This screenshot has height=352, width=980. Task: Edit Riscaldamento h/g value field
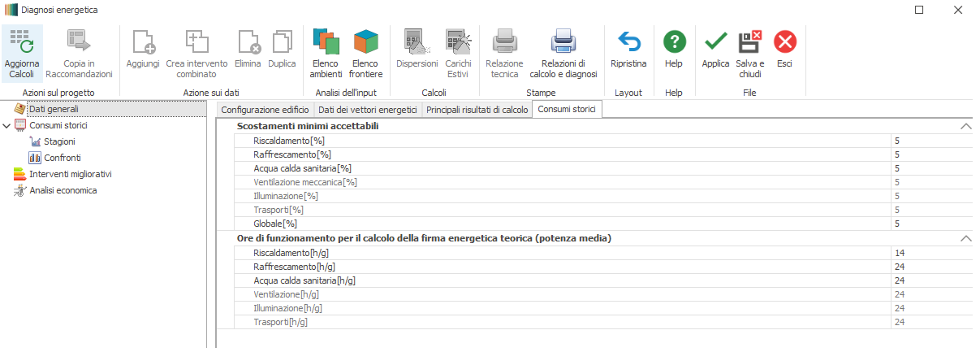pos(930,253)
